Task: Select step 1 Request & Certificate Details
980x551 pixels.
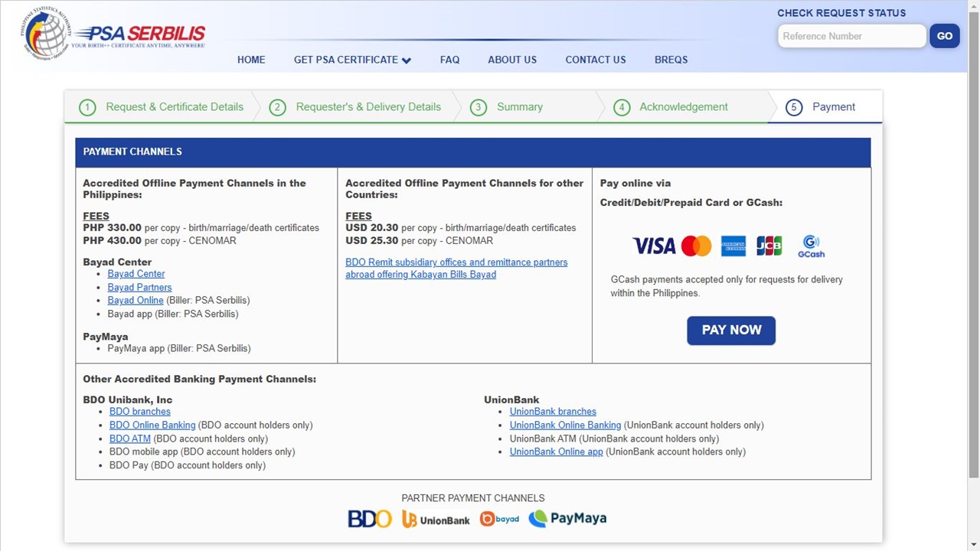Action: click(x=162, y=107)
